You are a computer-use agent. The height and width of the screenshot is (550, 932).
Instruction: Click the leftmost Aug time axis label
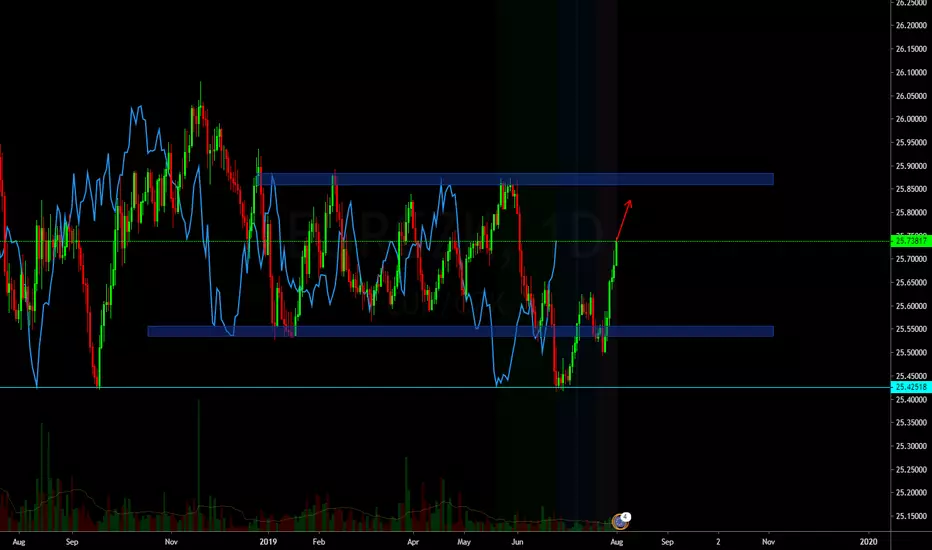click(19, 542)
